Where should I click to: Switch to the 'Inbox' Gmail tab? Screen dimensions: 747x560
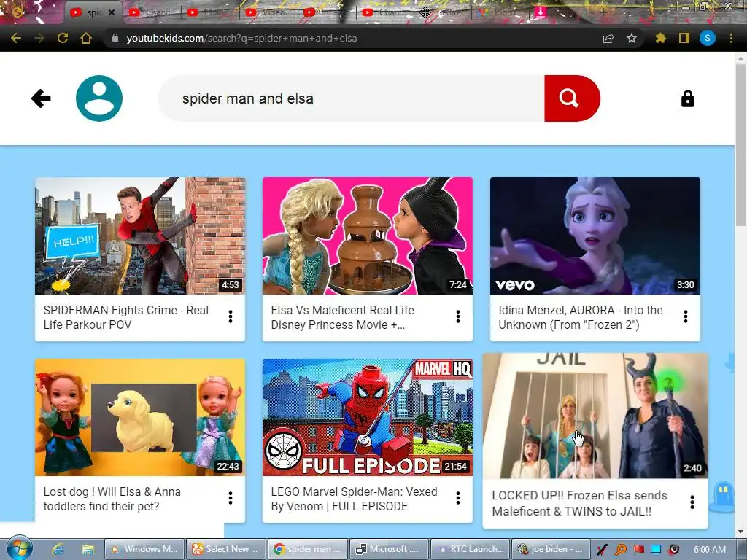[500, 13]
